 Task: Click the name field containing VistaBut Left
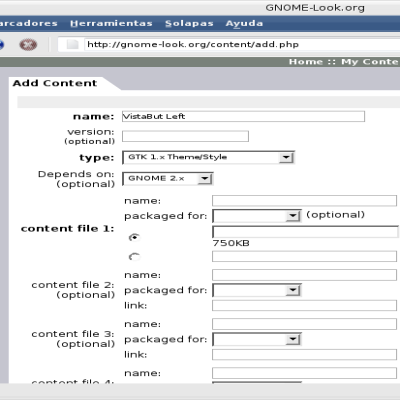[x=243, y=116]
